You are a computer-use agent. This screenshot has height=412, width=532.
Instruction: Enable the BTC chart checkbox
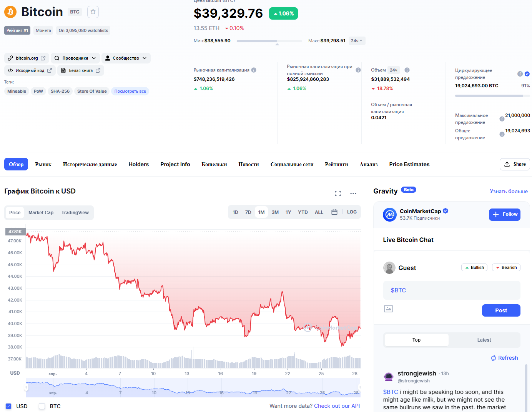42,406
